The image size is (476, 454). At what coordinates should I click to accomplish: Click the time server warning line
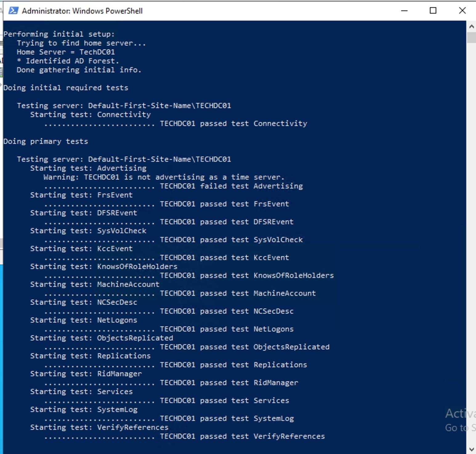[x=164, y=177]
